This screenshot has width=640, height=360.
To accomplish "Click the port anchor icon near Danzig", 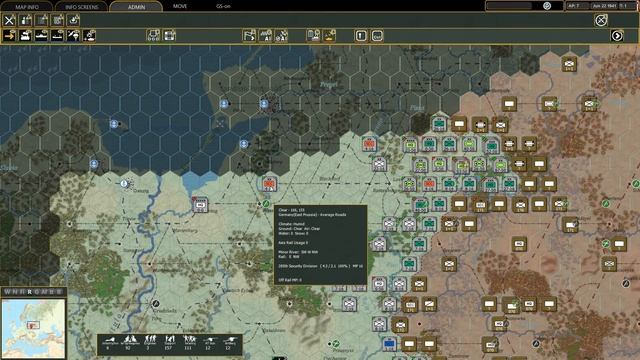I will [x=124, y=184].
